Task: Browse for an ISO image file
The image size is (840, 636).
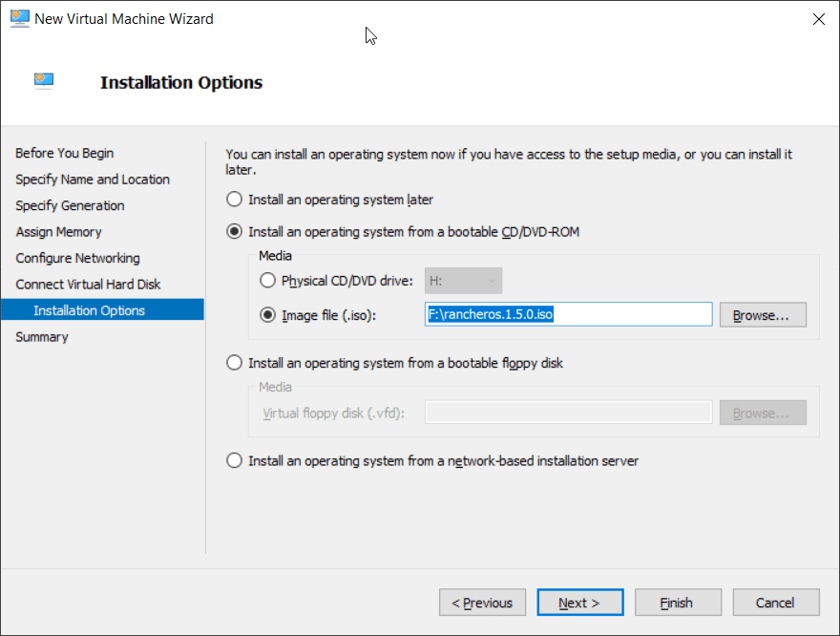Action: [x=763, y=315]
